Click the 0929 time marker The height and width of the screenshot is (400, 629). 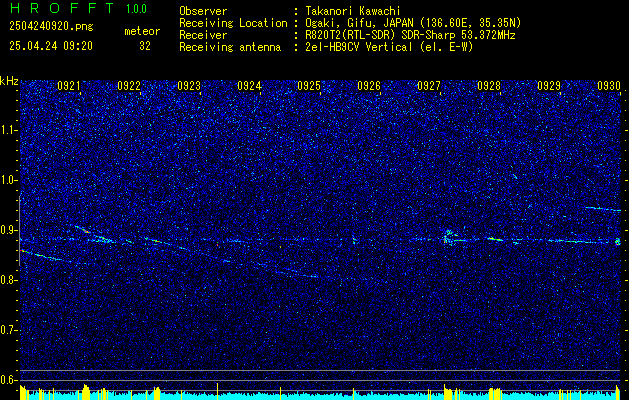(x=549, y=85)
